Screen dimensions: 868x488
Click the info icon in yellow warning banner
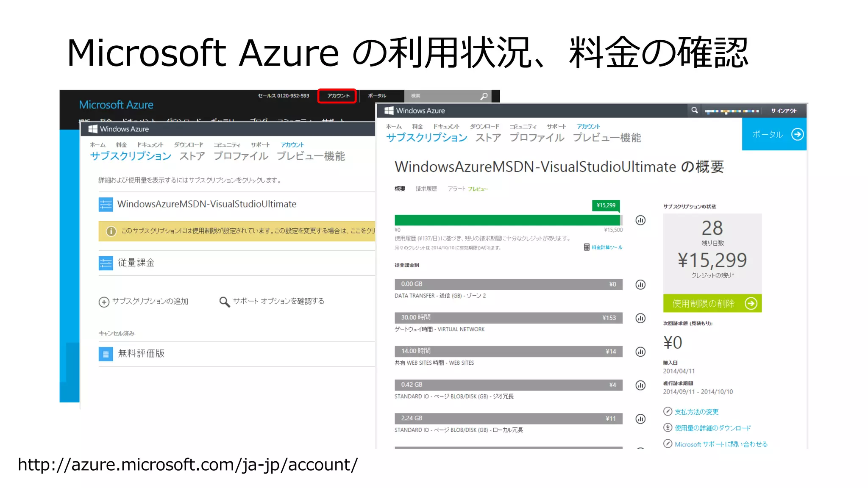point(111,231)
